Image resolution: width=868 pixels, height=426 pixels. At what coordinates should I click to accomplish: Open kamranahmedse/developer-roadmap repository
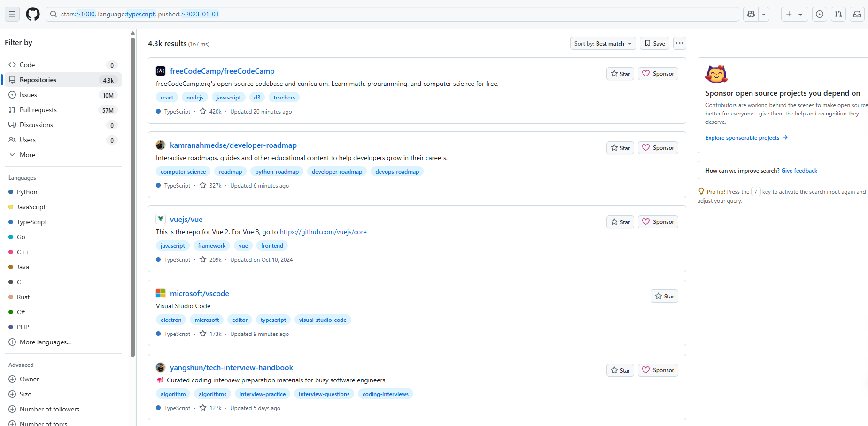(x=233, y=145)
